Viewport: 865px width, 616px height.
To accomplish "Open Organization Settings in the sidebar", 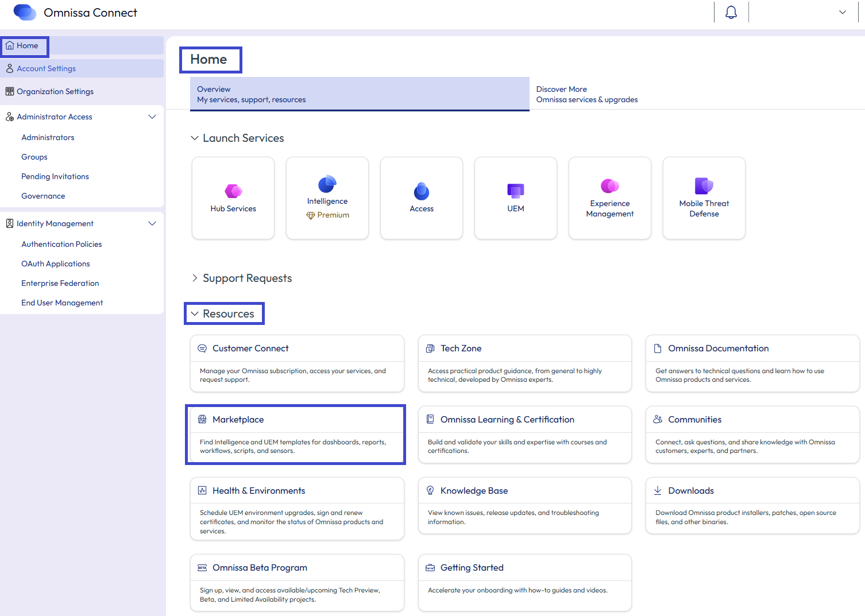I will click(x=55, y=91).
